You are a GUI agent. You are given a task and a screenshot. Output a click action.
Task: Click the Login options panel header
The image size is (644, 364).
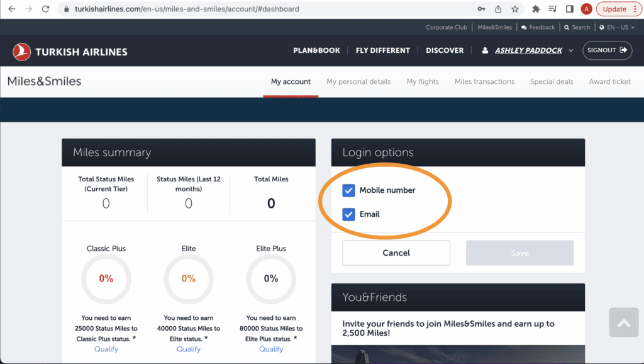pyautogui.click(x=458, y=152)
